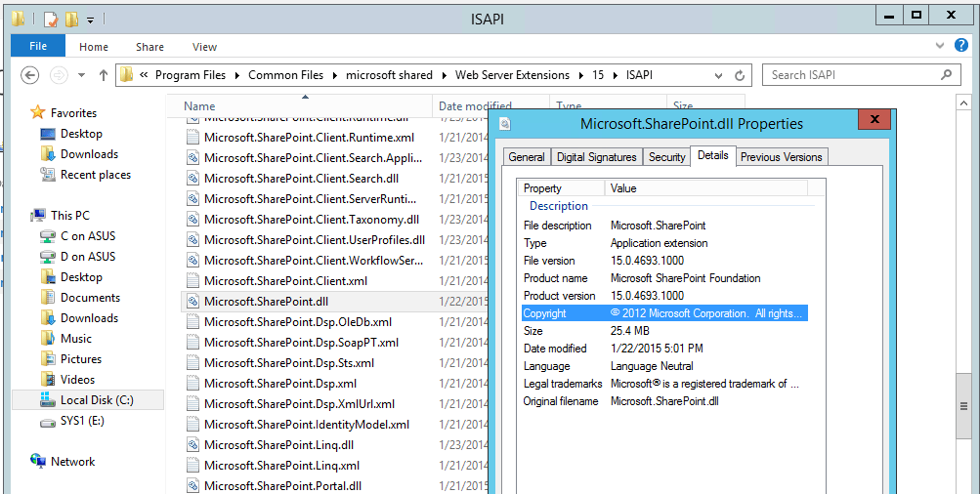Select Microsoft.SharePoint.IdentityModel.xml file

(307, 425)
